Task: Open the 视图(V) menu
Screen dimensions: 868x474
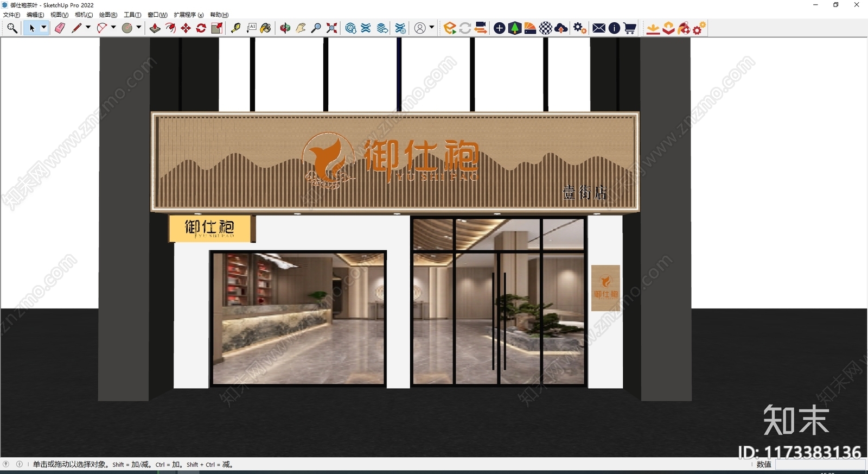Action: pyautogui.click(x=59, y=15)
